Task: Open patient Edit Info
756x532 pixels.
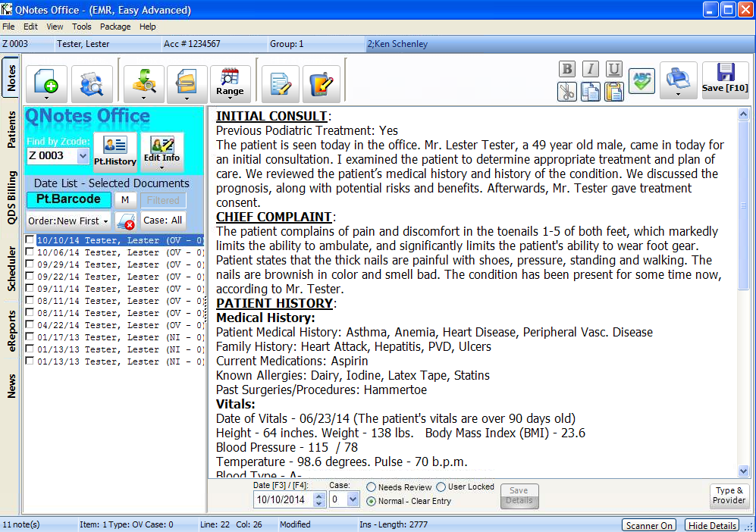Action: (162, 149)
